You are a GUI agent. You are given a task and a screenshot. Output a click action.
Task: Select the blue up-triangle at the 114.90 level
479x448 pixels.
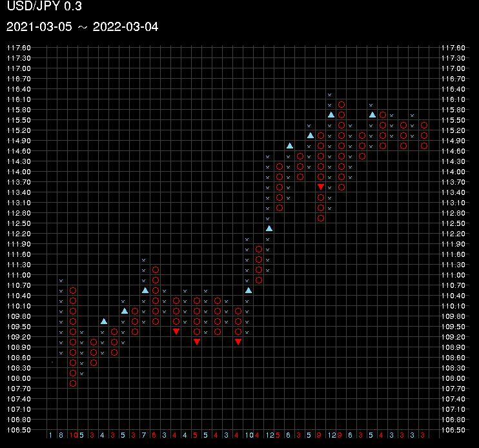(x=311, y=135)
